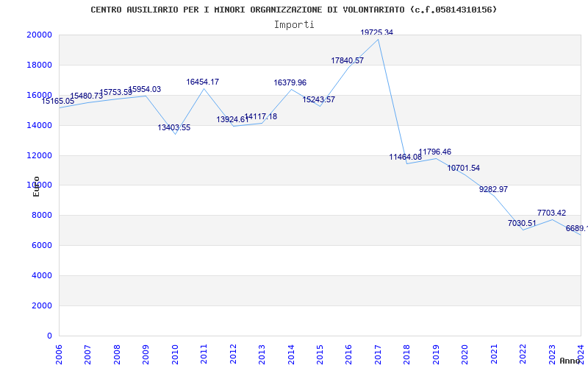Image resolution: width=588 pixels, height=368 pixels.
Task: Select data label 17840.57
Action: tap(348, 61)
